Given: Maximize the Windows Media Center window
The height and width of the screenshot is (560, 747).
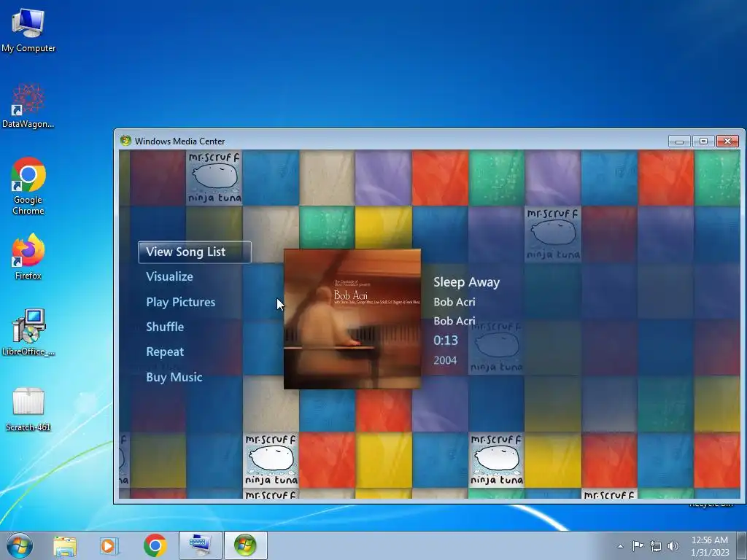Looking at the screenshot, I should point(703,141).
